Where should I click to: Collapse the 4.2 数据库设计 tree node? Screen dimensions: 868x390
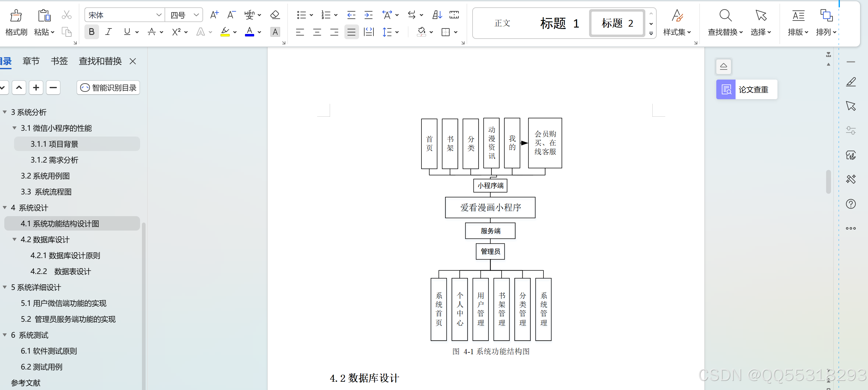coord(14,239)
